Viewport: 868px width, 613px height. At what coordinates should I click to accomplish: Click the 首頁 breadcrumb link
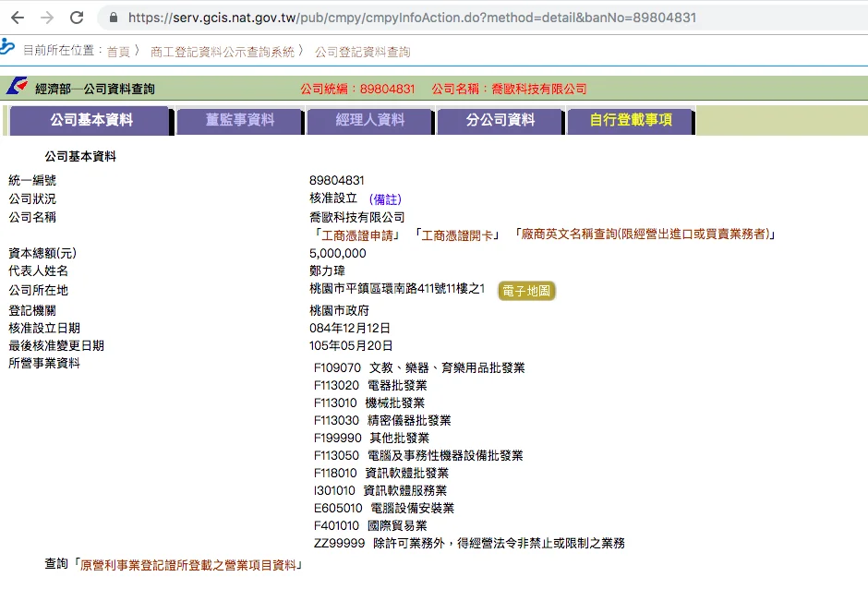tap(118, 52)
